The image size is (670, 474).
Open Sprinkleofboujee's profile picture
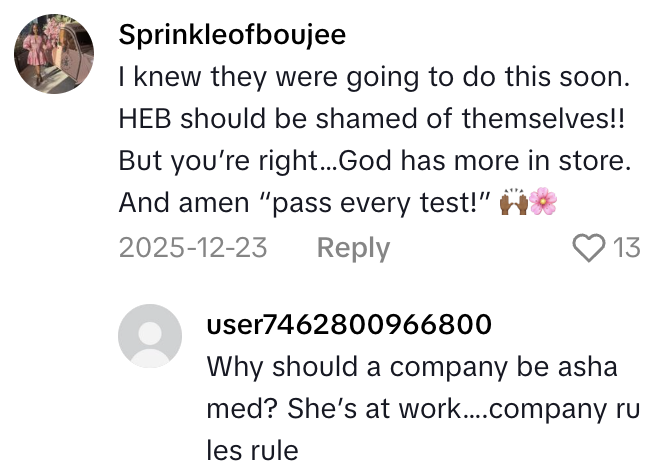55,56
